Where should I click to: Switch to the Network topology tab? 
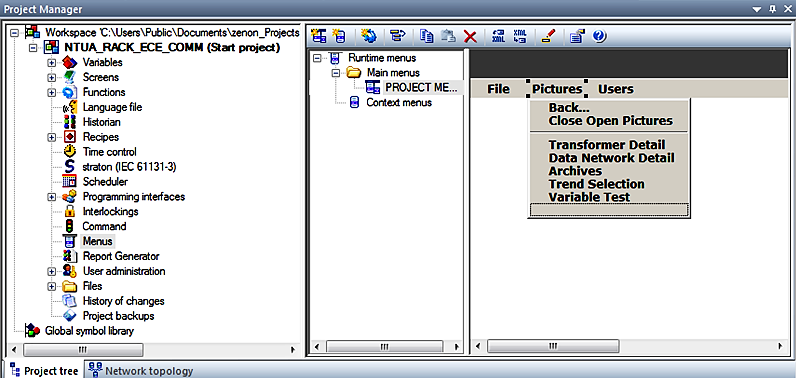click(x=140, y=371)
